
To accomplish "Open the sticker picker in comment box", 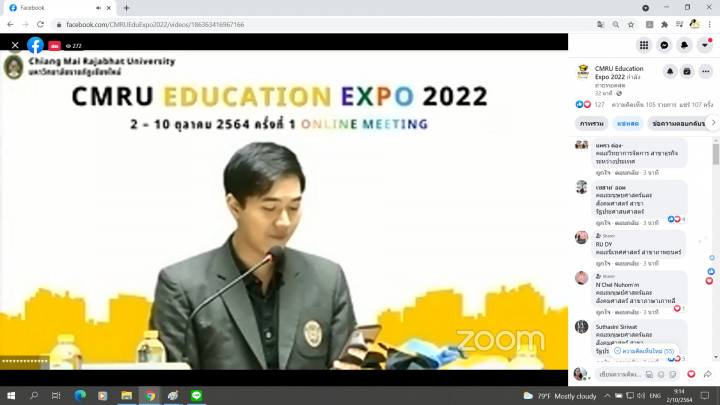I will [x=673, y=375].
